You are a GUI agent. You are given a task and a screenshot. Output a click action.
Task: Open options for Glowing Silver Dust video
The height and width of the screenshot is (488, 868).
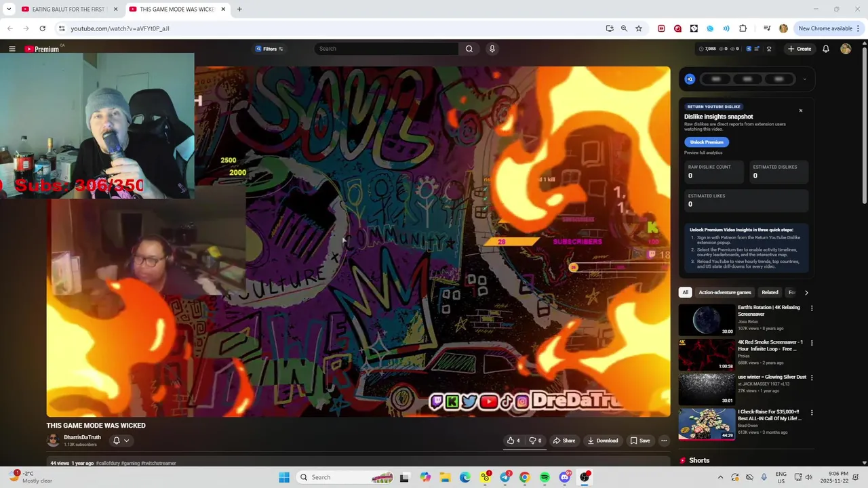point(812,378)
